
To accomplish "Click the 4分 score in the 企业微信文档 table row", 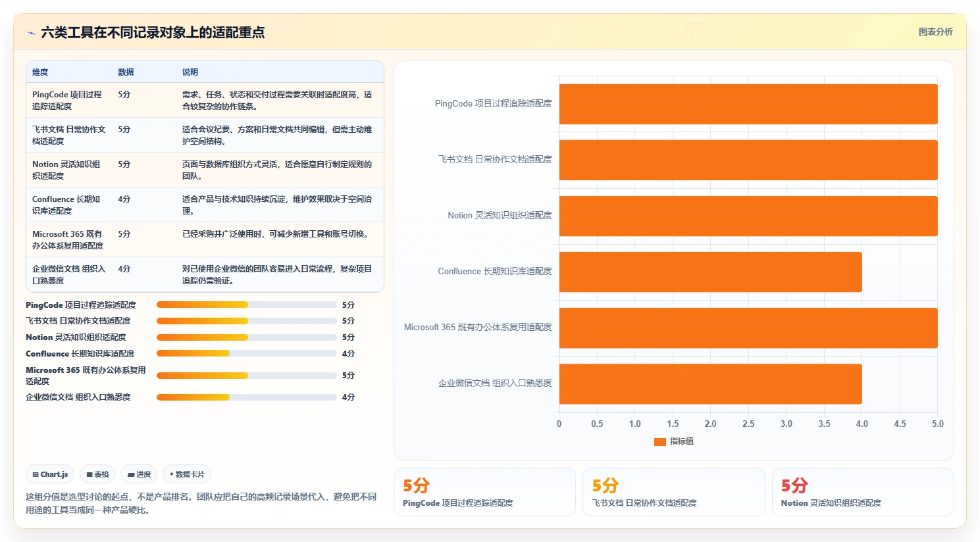I will pyautogui.click(x=124, y=269).
